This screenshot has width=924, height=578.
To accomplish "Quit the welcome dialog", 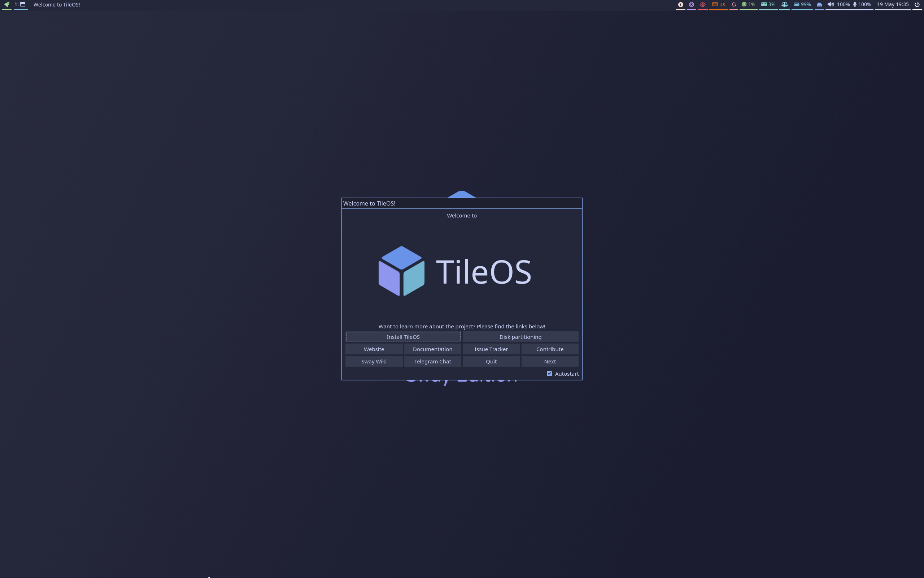I will (491, 361).
